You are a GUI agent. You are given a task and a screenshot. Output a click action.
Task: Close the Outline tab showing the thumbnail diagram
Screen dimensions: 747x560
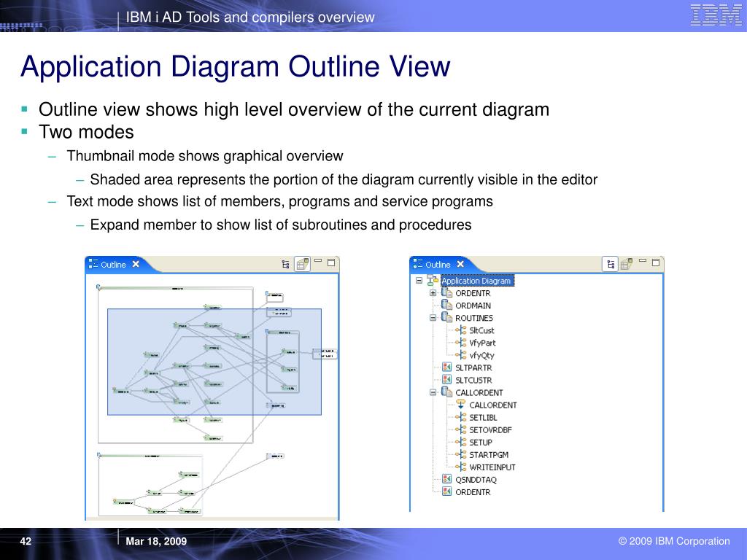pyautogui.click(x=136, y=264)
